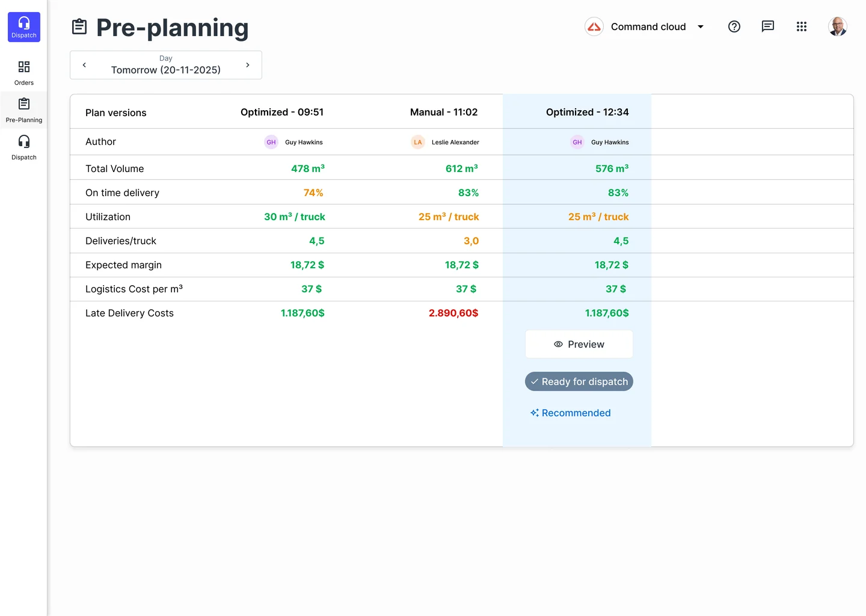The image size is (866, 616).
Task: Click the GH avatar under Optimized - 09:51
Action: 271,142
